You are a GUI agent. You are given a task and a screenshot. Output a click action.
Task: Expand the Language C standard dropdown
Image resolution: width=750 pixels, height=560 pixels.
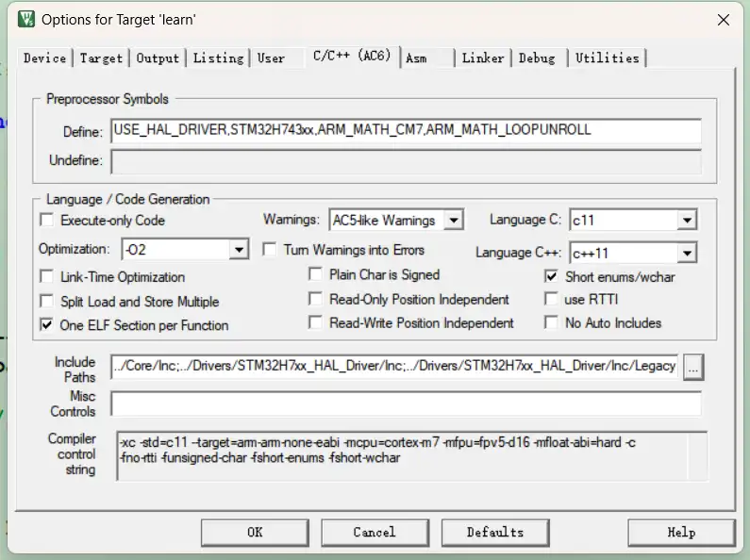pos(686,221)
